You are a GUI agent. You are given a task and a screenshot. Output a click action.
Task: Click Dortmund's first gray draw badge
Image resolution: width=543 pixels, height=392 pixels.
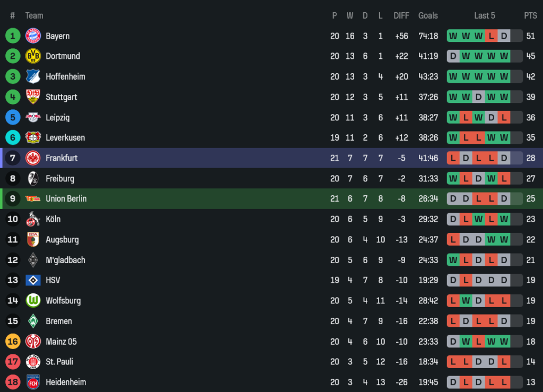(x=453, y=56)
